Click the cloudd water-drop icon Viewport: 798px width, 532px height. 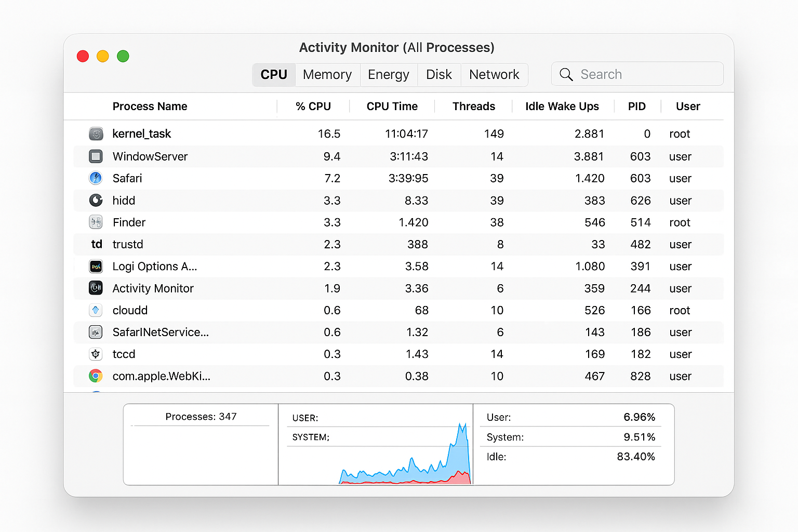[x=96, y=310]
